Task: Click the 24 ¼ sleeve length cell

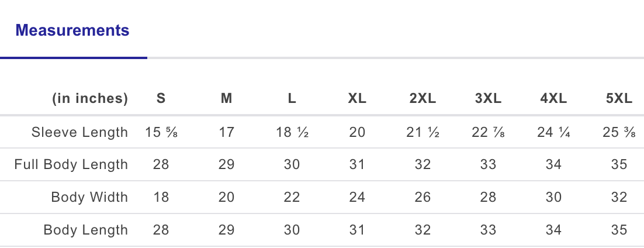Action: [553, 132]
